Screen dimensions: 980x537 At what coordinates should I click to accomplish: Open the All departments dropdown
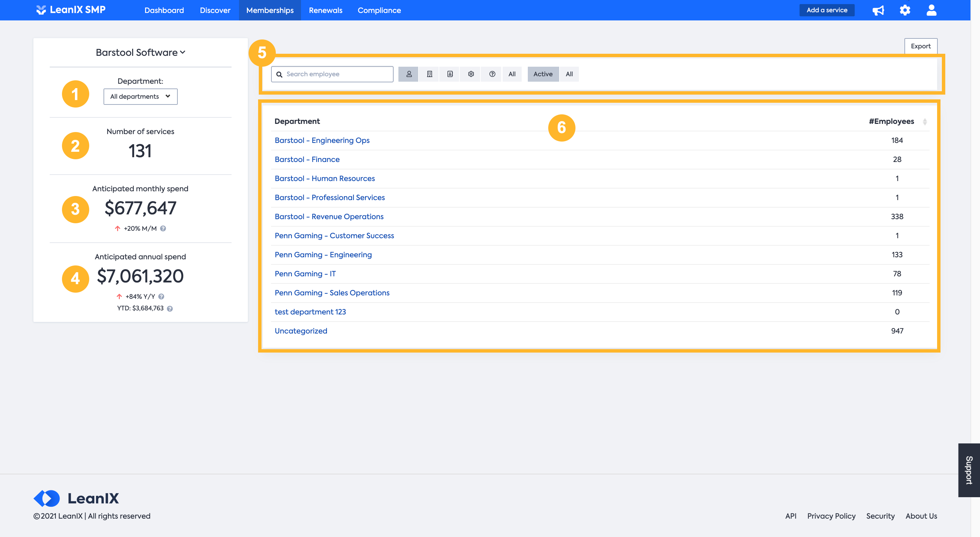point(140,97)
